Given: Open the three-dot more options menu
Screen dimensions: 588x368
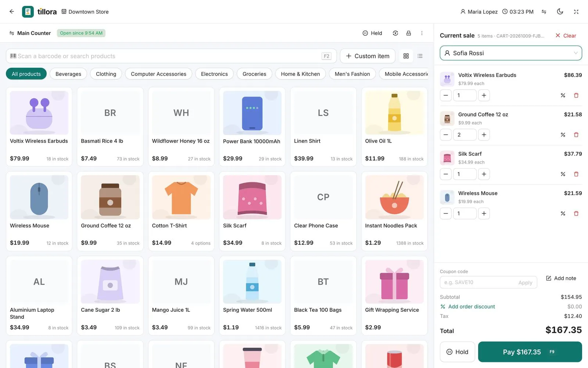Looking at the screenshot, I should [x=422, y=33].
